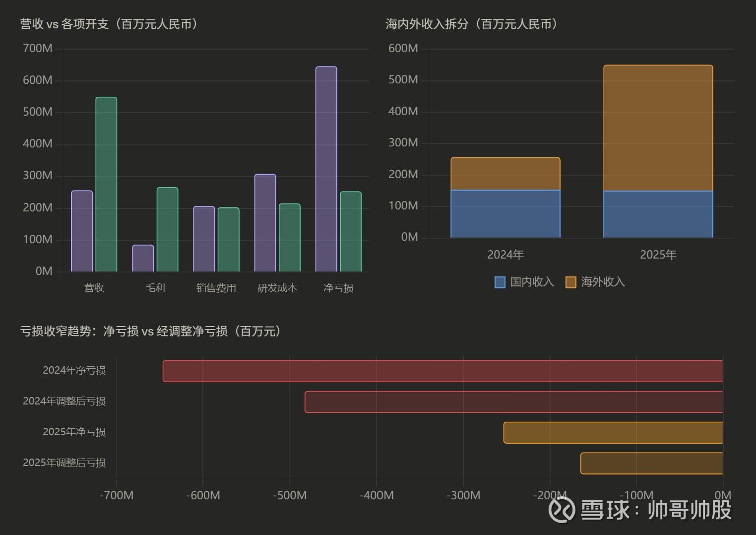Click the 2025年调整后亏损 row label
The height and width of the screenshot is (535, 756).
[64, 463]
